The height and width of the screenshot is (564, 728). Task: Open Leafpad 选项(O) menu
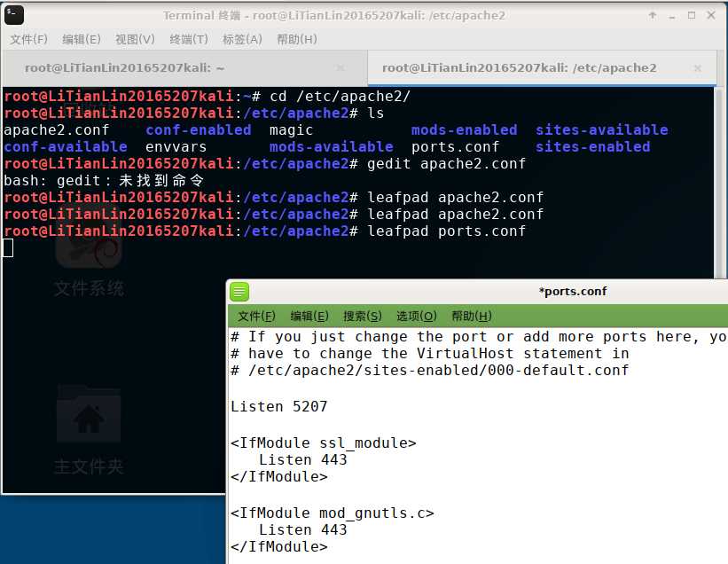click(x=416, y=316)
